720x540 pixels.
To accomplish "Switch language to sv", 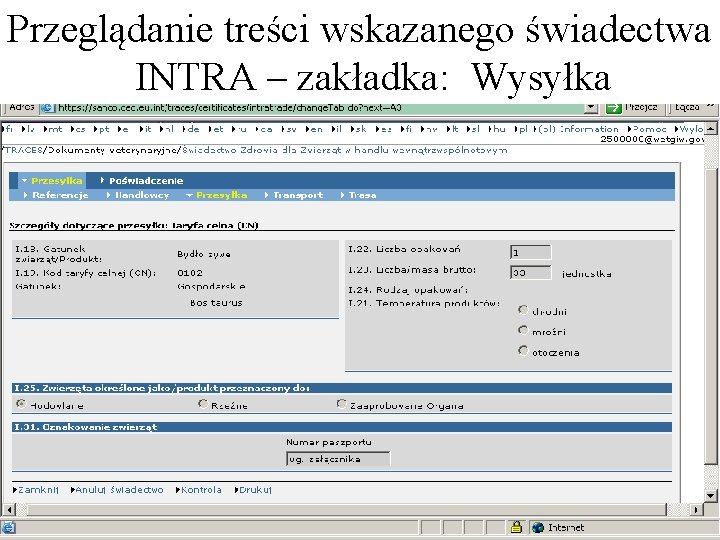I will 291,129.
